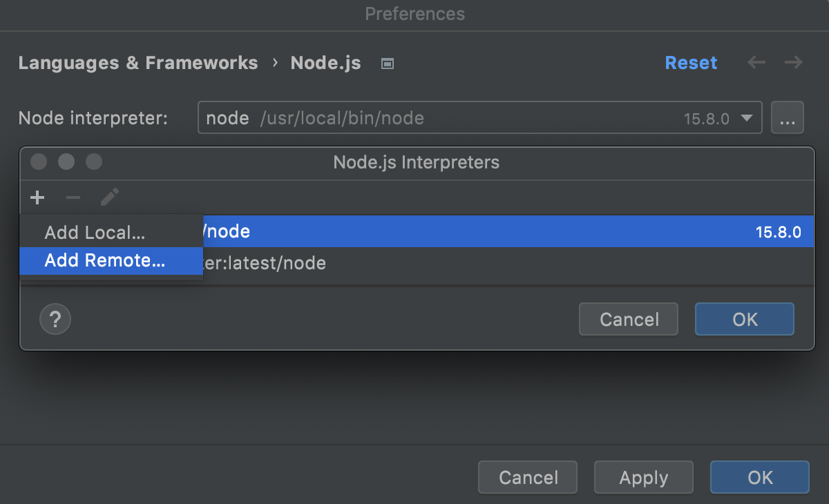Click the Remove interpreter minus icon
829x504 pixels.
[73, 197]
